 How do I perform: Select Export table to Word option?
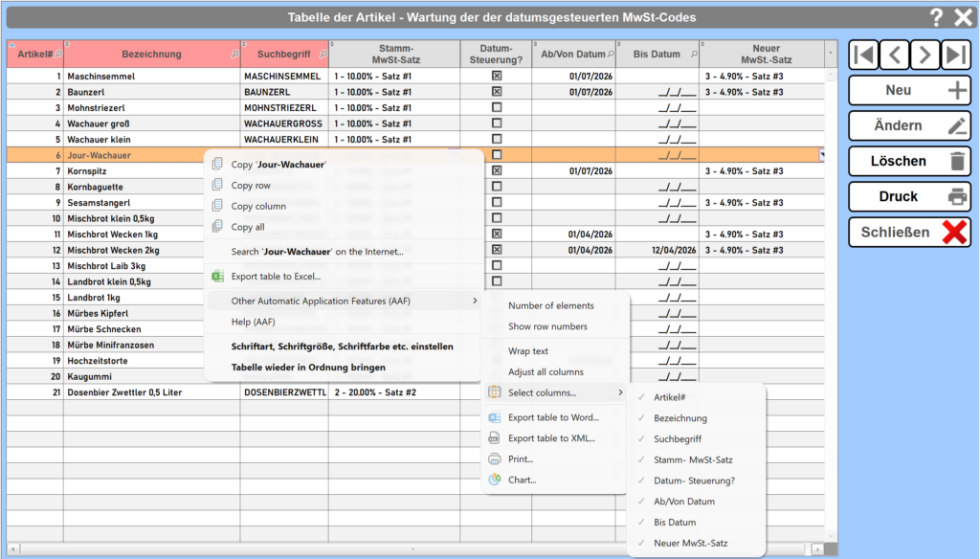tap(553, 417)
